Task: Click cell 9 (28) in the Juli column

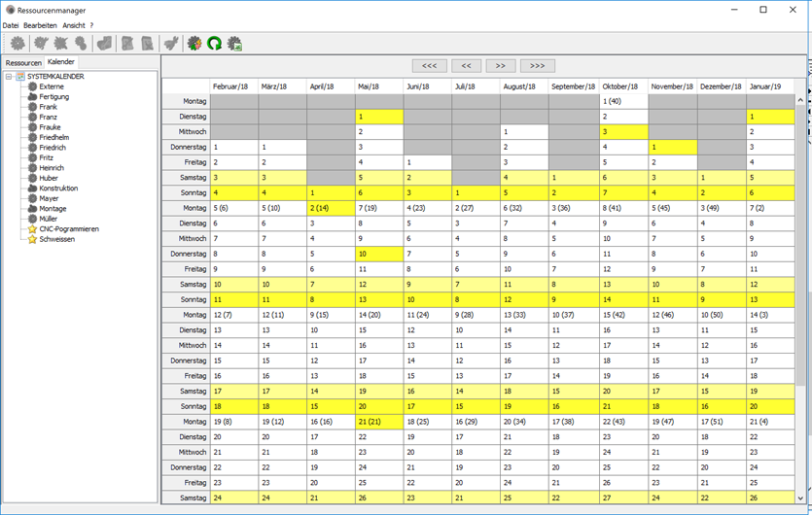Action: [476, 315]
